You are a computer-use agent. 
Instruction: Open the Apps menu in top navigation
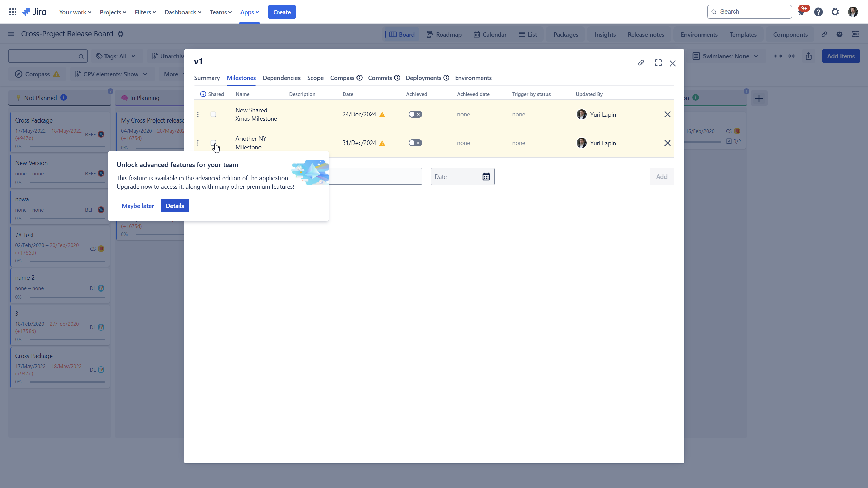[249, 12]
